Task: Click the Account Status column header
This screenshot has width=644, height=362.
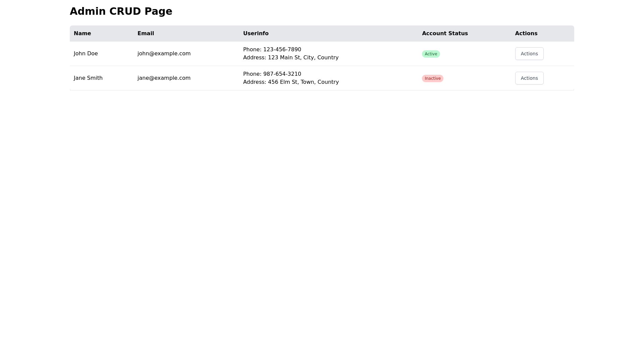Action: pyautogui.click(x=444, y=34)
